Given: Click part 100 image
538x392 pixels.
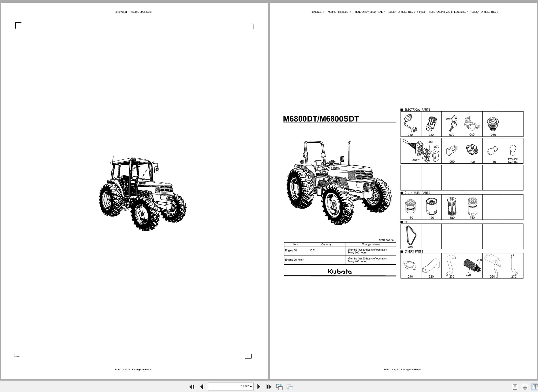Looking at the screenshot, I should (472, 150).
